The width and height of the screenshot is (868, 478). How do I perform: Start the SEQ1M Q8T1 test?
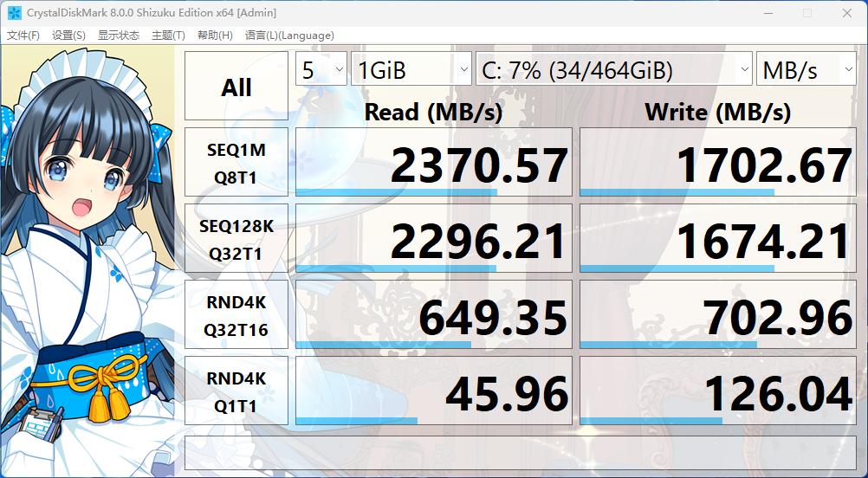[236, 162]
